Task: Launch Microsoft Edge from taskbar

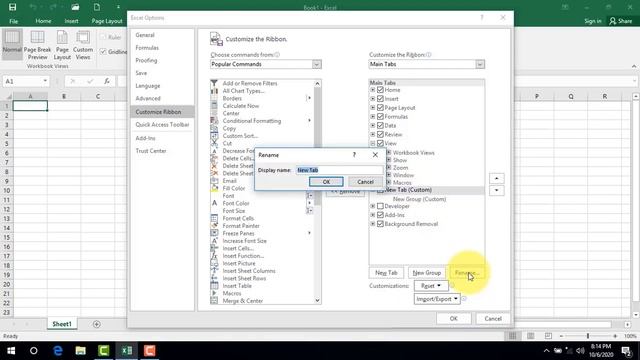Action: click(58, 351)
